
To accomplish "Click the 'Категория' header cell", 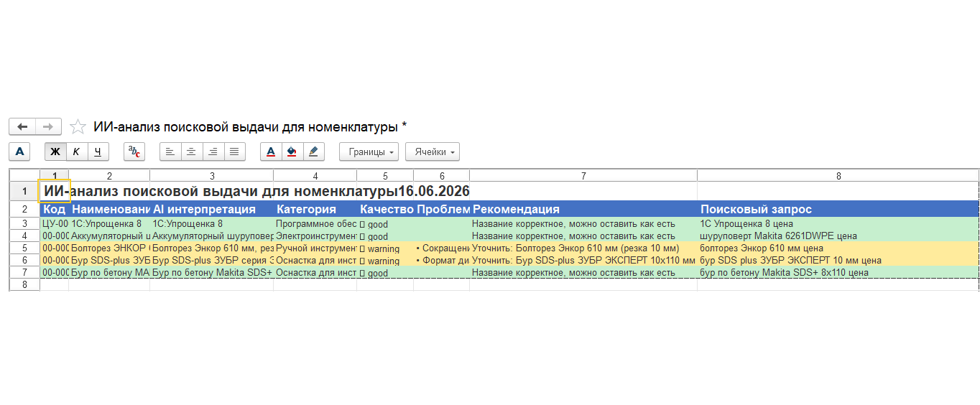I will (315, 209).
